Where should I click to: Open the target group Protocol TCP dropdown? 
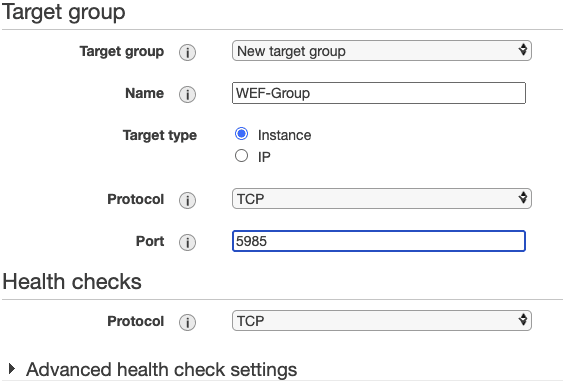tap(382, 199)
